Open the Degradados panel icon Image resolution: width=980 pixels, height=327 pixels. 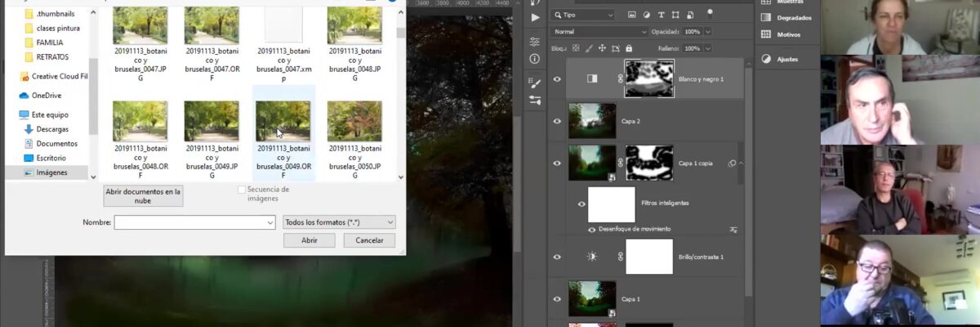(x=766, y=17)
